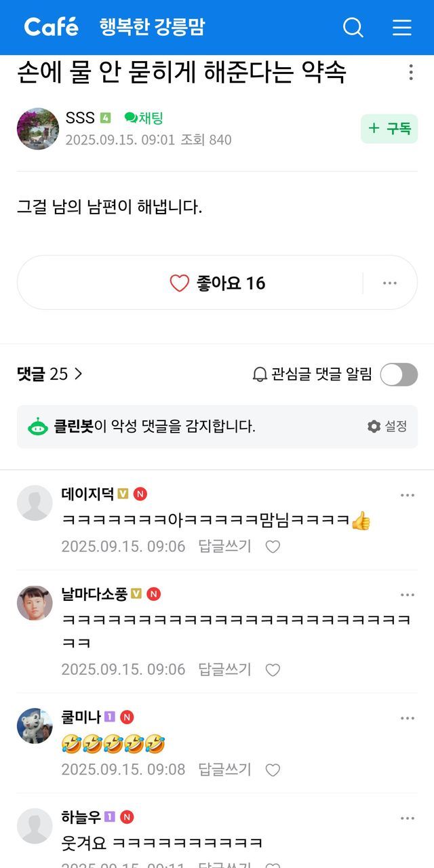Image resolution: width=434 pixels, height=868 pixels.
Task: Open the search magnifier icon
Action: (353, 27)
